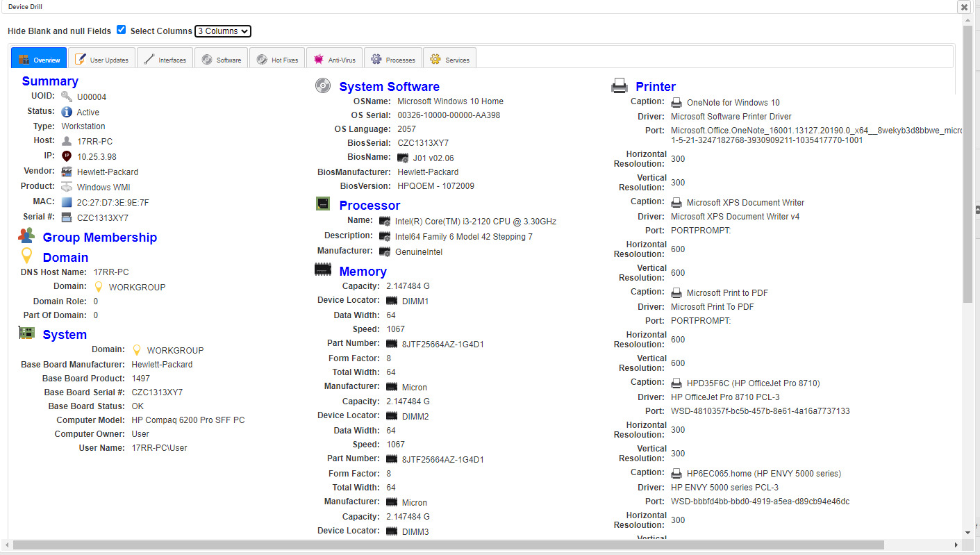980x555 pixels.
Task: Click the serial icon beside CZC1313XY7 in Summary
Action: click(x=67, y=217)
